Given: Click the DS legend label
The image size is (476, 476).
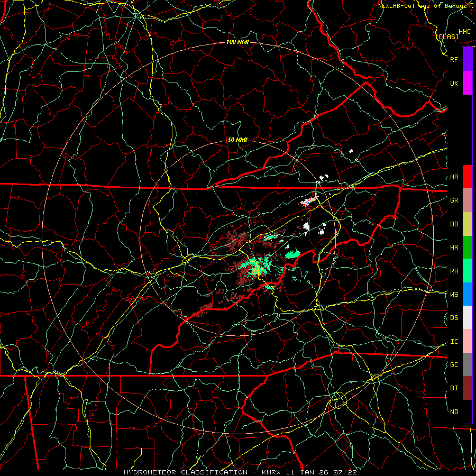Looking at the screenshot, I should tap(454, 318).
